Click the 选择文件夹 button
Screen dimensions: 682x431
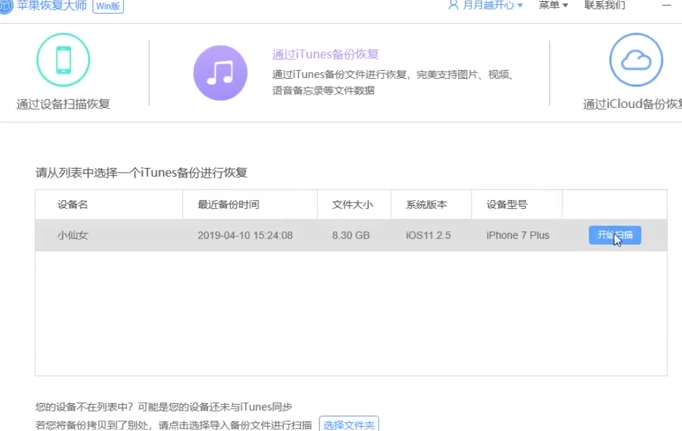click(x=349, y=424)
